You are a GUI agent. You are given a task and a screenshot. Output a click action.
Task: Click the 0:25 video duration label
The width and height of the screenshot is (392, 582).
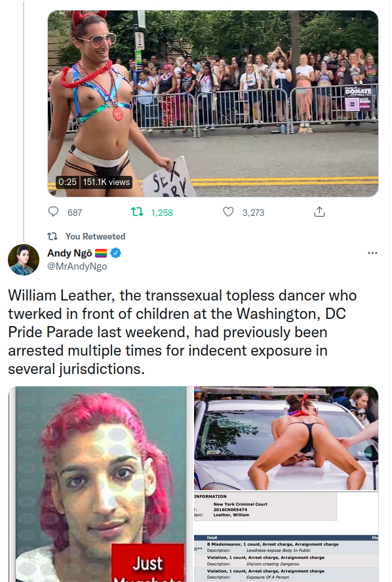(x=68, y=182)
